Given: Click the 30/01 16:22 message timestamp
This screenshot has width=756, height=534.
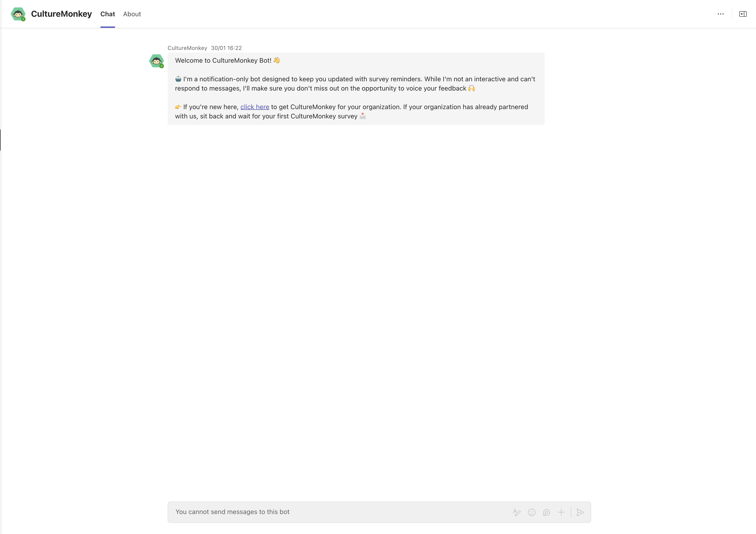Looking at the screenshot, I should 227,48.
